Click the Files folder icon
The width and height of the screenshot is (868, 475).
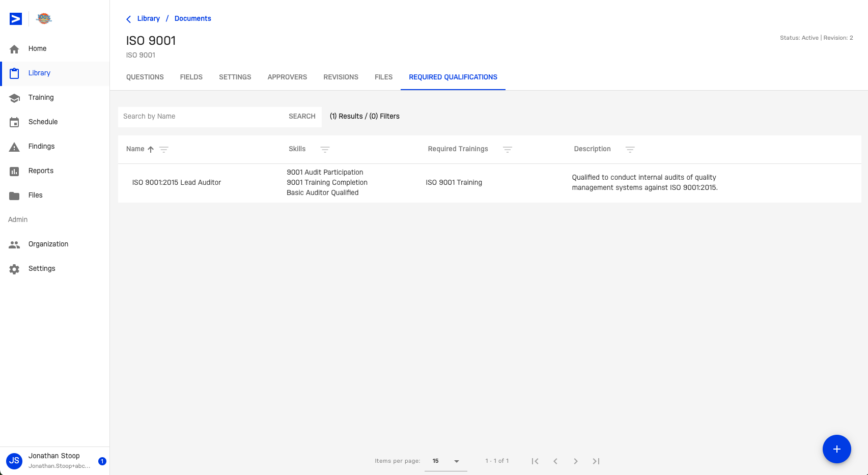click(x=14, y=195)
